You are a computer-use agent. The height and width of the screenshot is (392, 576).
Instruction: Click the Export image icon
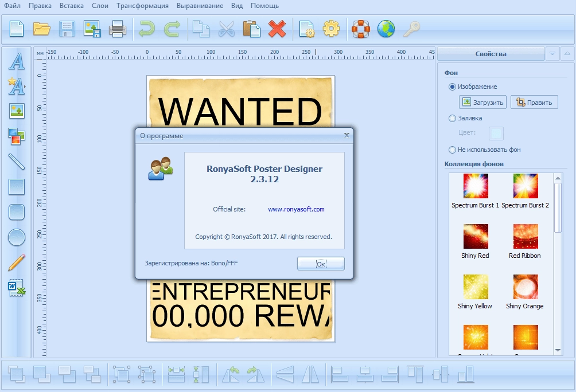[x=92, y=29]
